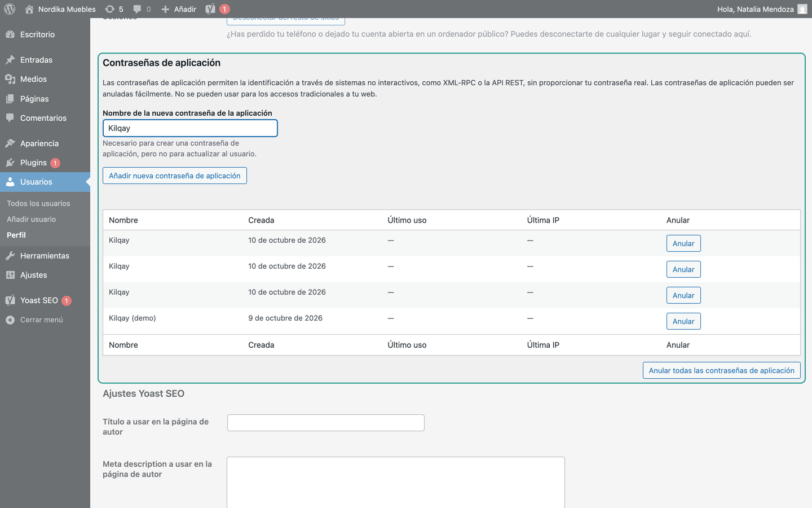812x508 pixels.
Task: Click the plus icon next to Añadir
Action: point(165,9)
